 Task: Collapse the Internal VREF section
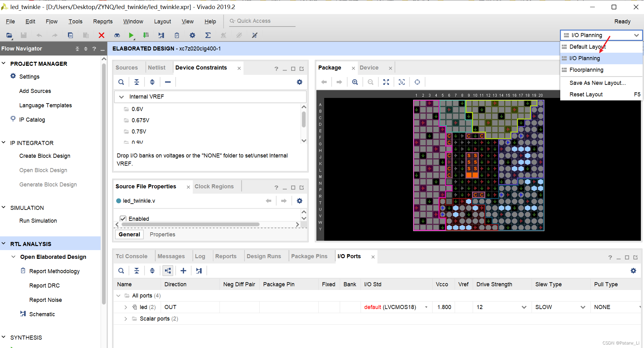click(121, 97)
